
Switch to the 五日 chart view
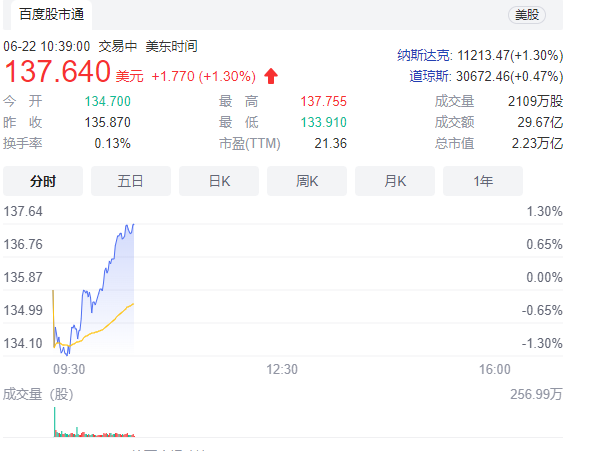pos(131,181)
